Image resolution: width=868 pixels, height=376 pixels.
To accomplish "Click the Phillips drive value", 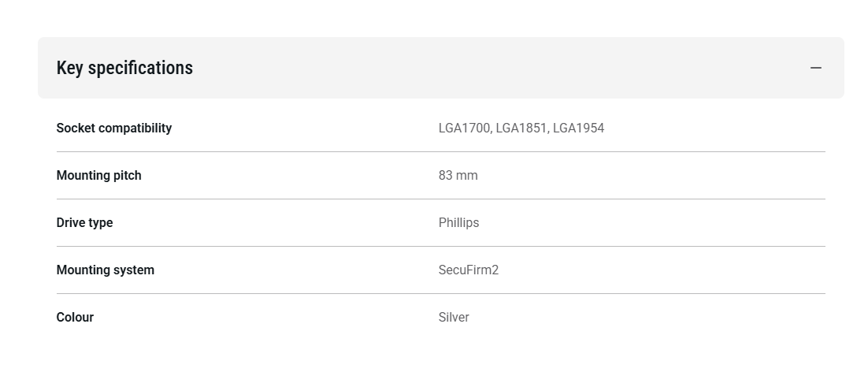I will [x=458, y=222].
